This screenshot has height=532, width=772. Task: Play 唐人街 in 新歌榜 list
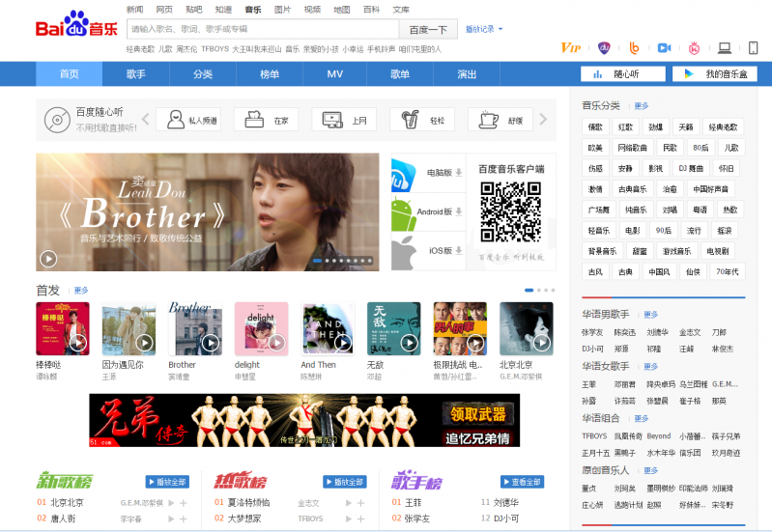coord(171,518)
